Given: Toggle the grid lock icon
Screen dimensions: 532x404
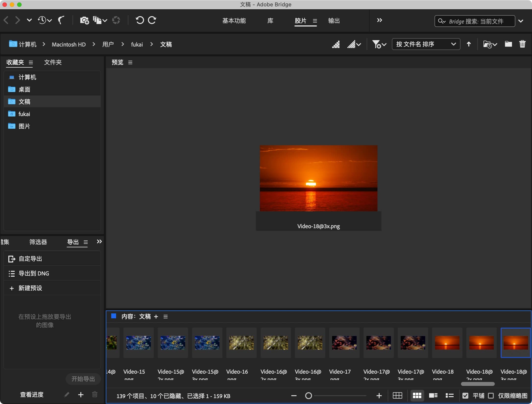Looking at the screenshot, I should (x=398, y=395).
